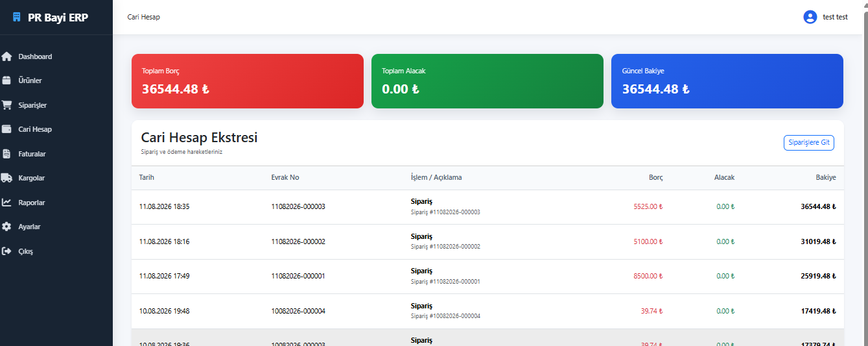
Task: Click the Toplam Borç red summary card
Action: point(248,81)
